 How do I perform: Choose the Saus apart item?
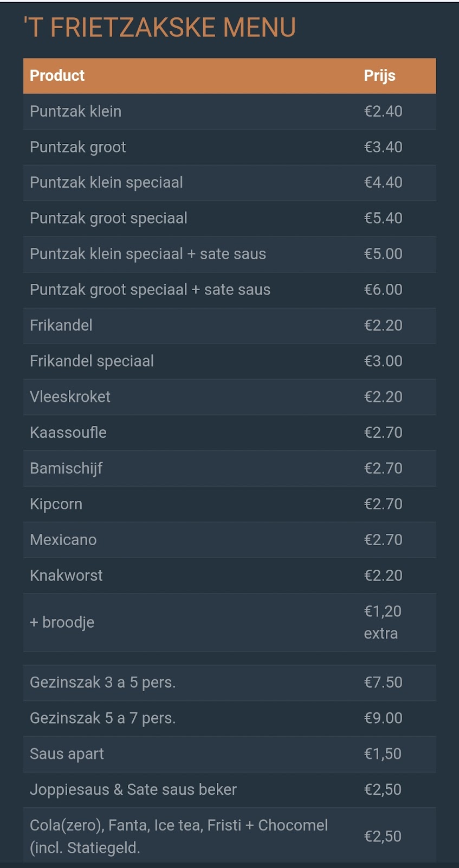[229, 754]
